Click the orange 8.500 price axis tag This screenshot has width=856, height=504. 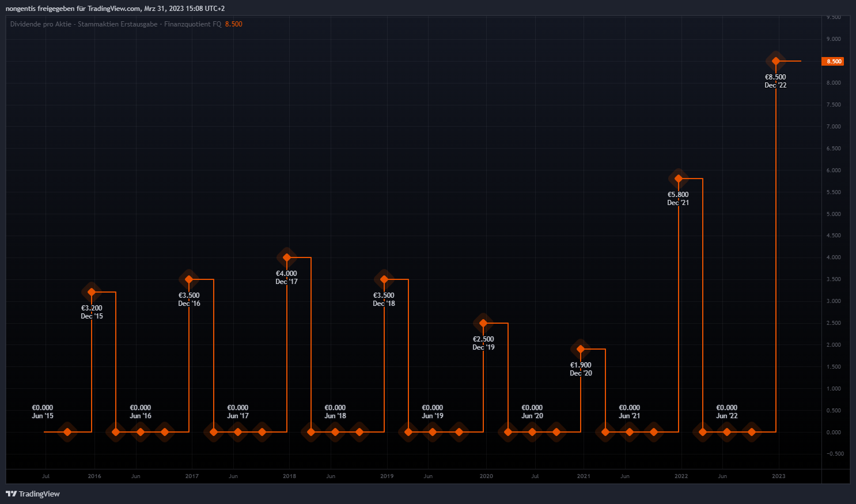(834, 61)
